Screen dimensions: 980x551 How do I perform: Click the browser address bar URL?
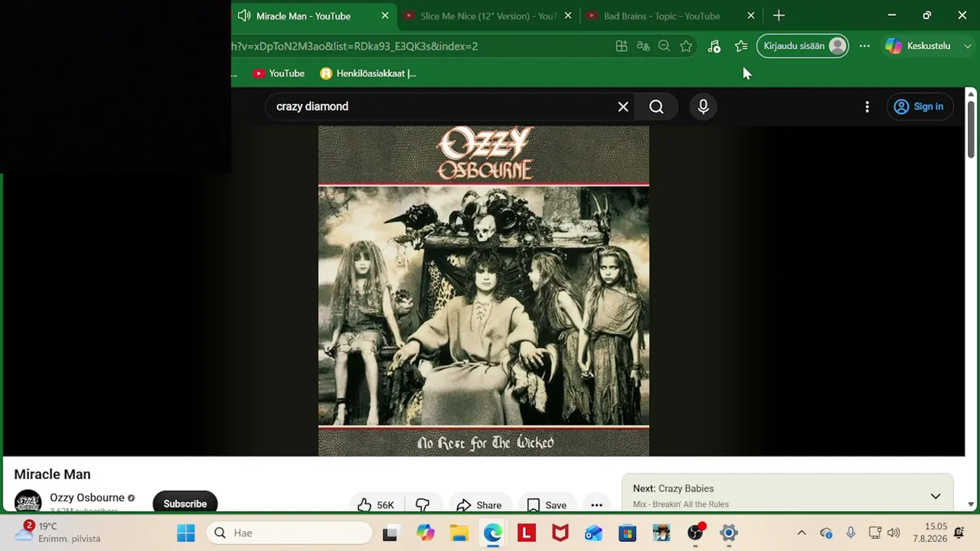pos(355,46)
